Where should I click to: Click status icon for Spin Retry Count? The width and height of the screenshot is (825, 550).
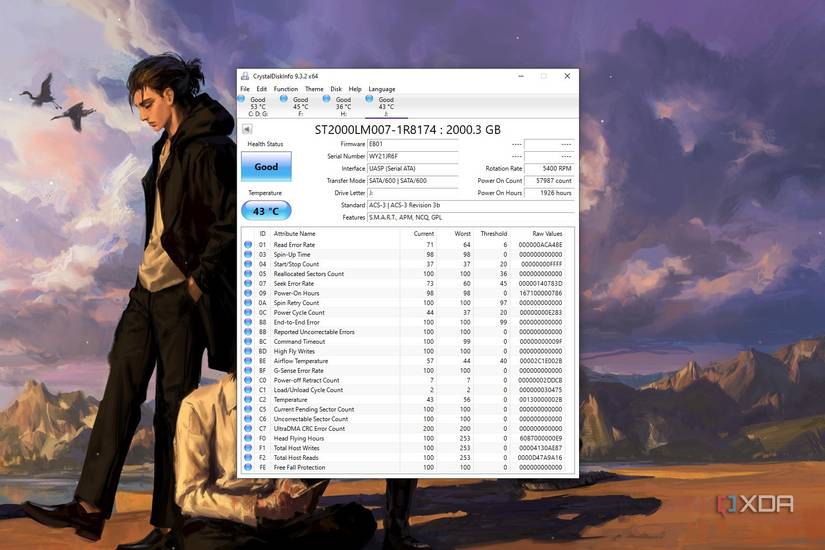point(248,303)
